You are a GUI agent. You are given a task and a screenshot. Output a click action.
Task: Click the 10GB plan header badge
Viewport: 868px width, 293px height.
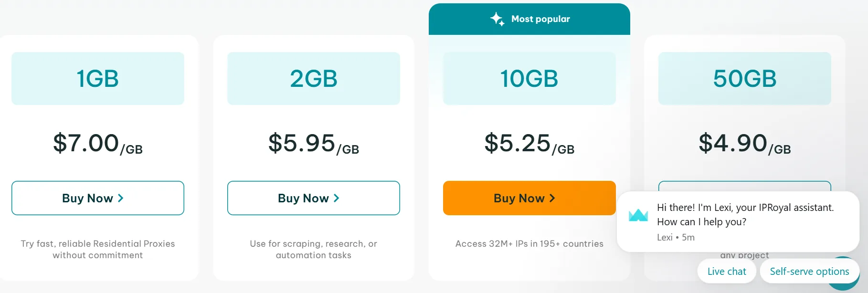pyautogui.click(x=529, y=78)
